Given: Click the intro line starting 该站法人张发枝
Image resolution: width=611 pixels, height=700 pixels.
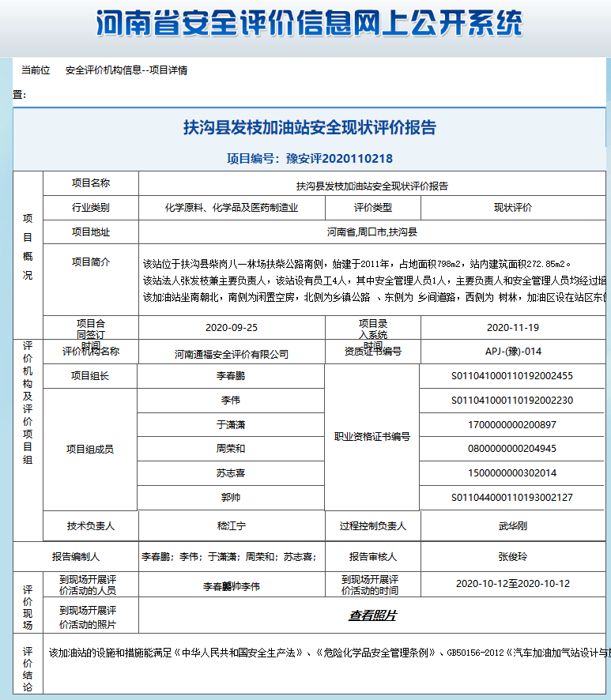Looking at the screenshot, I should (x=375, y=280).
